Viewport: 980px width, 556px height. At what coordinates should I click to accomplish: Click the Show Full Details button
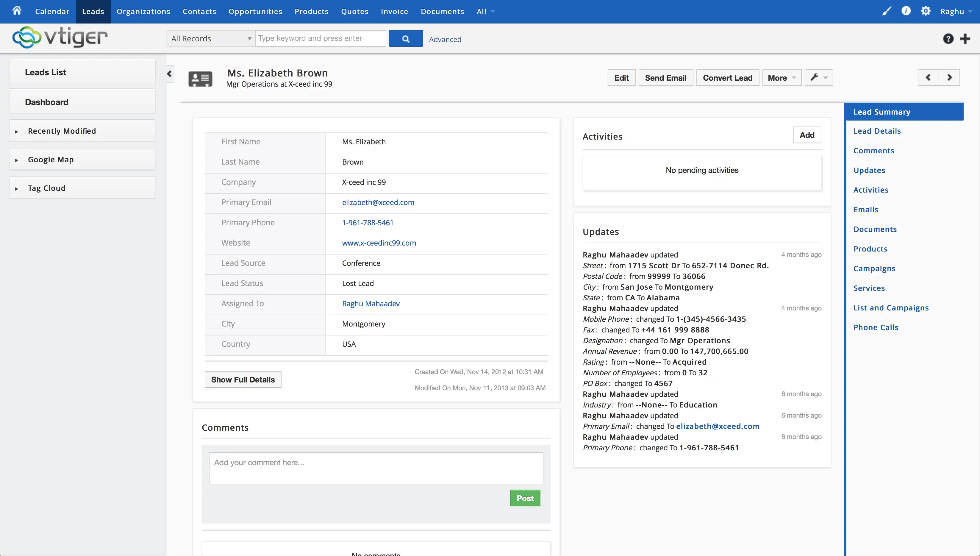242,379
